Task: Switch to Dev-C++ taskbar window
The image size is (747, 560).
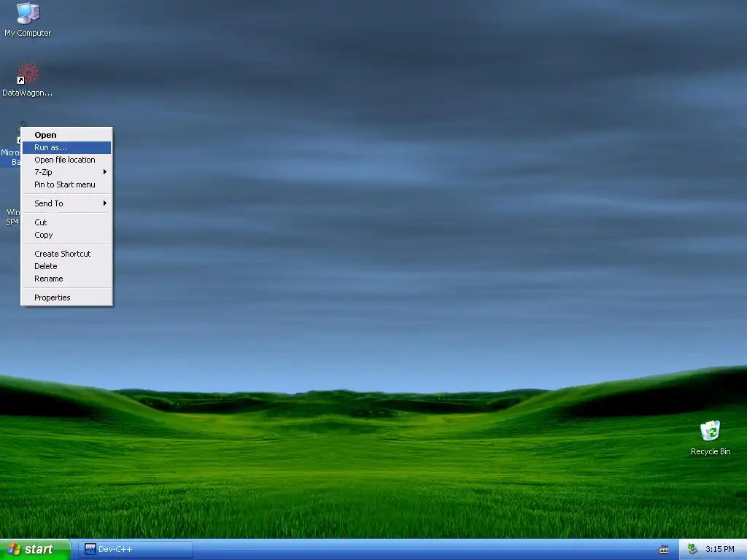Action: pyautogui.click(x=135, y=549)
